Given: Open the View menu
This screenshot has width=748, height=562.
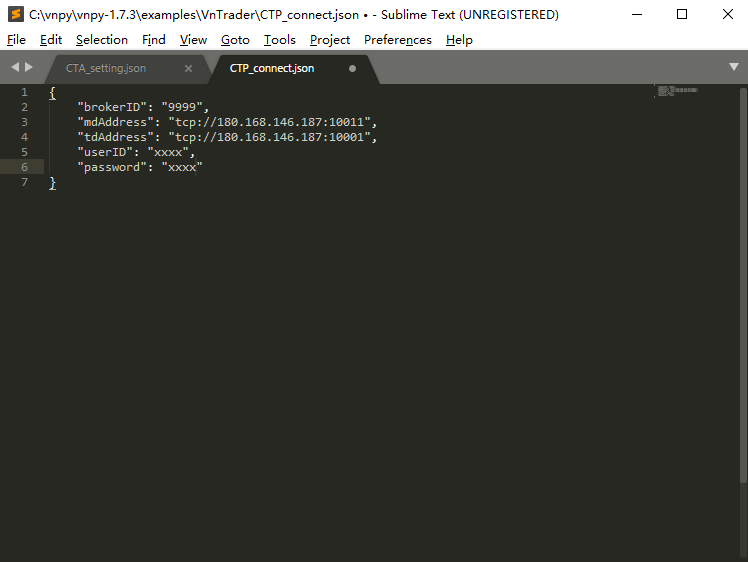Looking at the screenshot, I should pos(193,40).
